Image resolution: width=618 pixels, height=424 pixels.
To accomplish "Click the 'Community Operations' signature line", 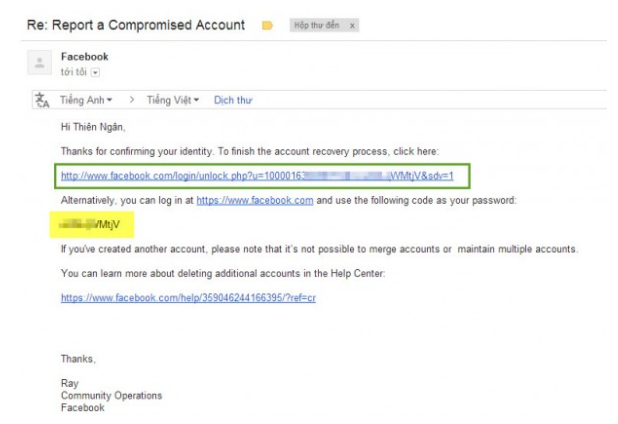I will [111, 396].
